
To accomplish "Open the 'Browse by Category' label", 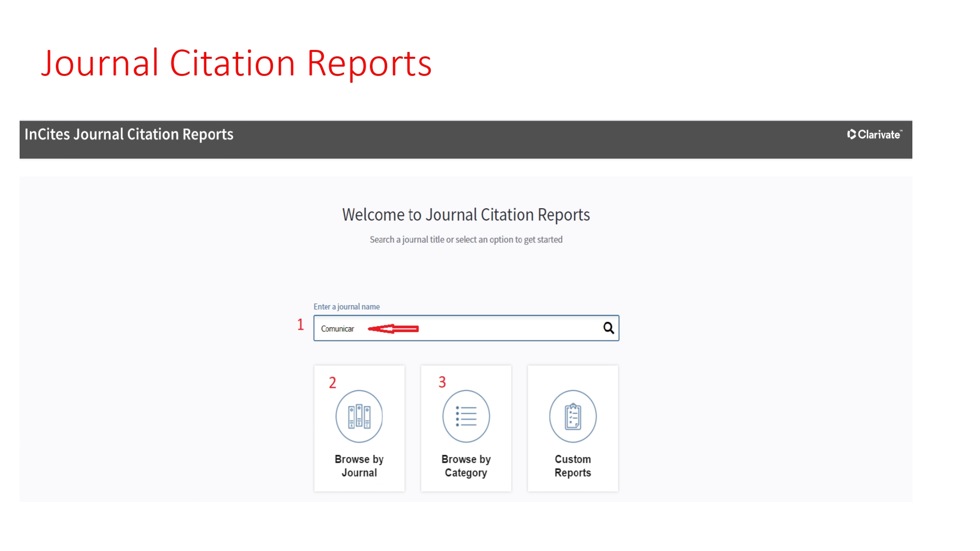I will [x=466, y=466].
